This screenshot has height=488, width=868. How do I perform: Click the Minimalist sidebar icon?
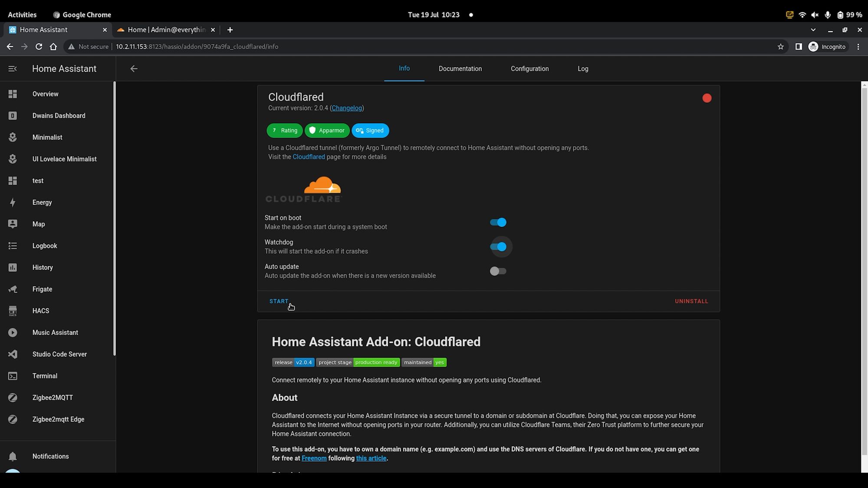[x=13, y=138]
